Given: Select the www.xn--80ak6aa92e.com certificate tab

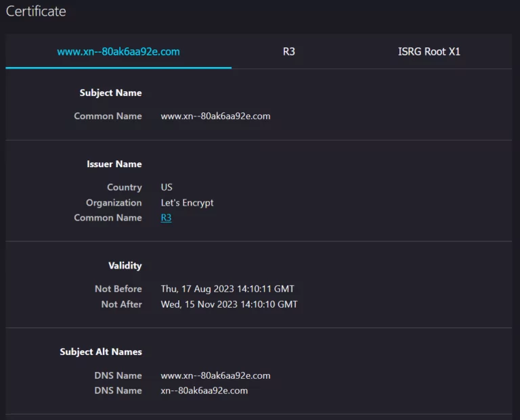Looking at the screenshot, I should (118, 51).
